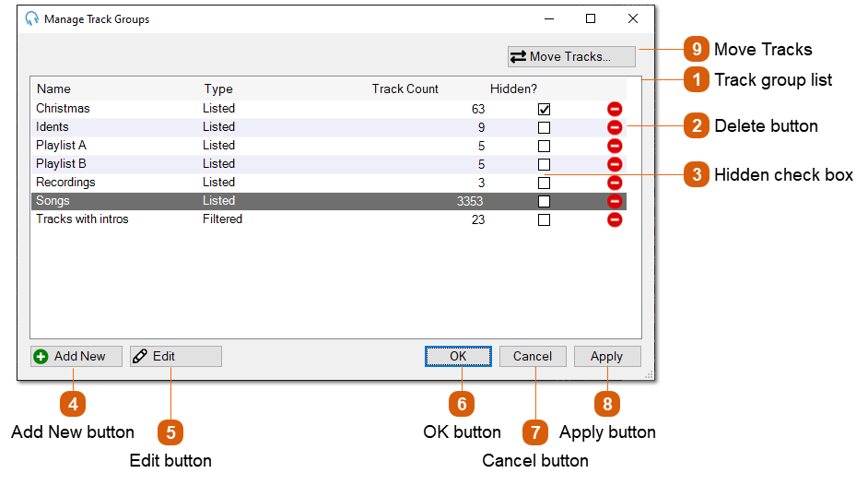Screen dimensions: 868x485
Task: Delete the Christmas track group
Action: point(615,109)
